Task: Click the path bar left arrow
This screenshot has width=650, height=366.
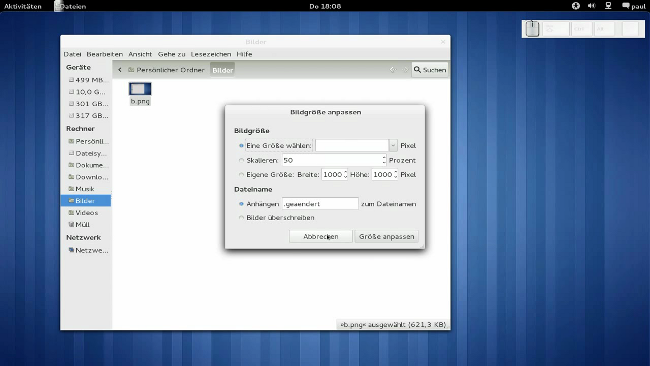Action: (x=120, y=70)
